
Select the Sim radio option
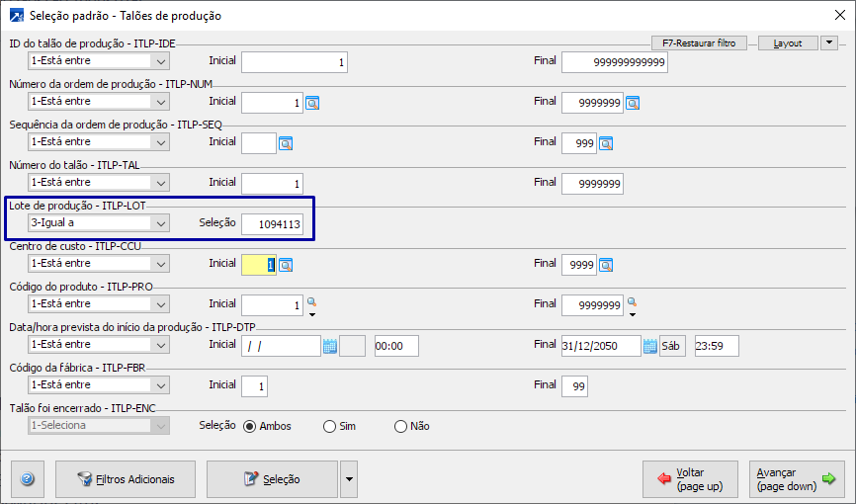(x=329, y=426)
